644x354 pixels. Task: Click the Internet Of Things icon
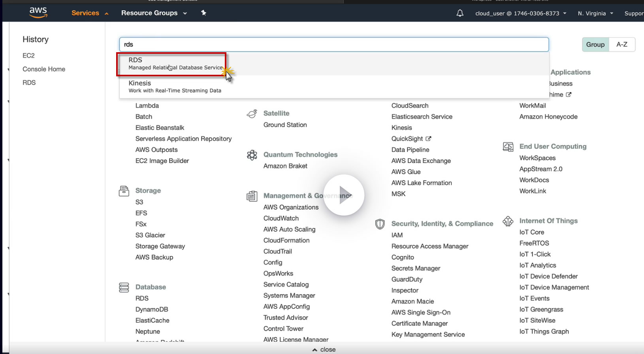tap(508, 221)
